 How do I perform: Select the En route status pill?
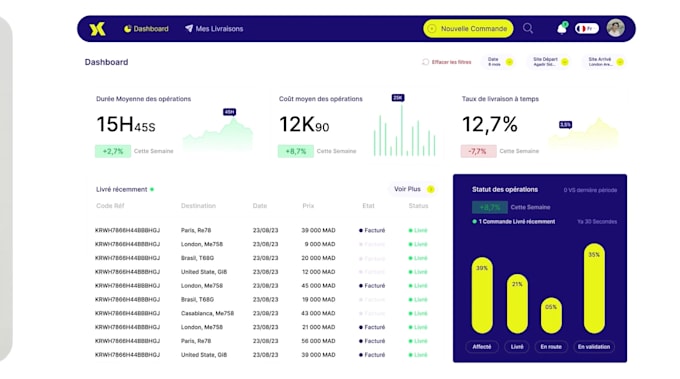pos(551,346)
